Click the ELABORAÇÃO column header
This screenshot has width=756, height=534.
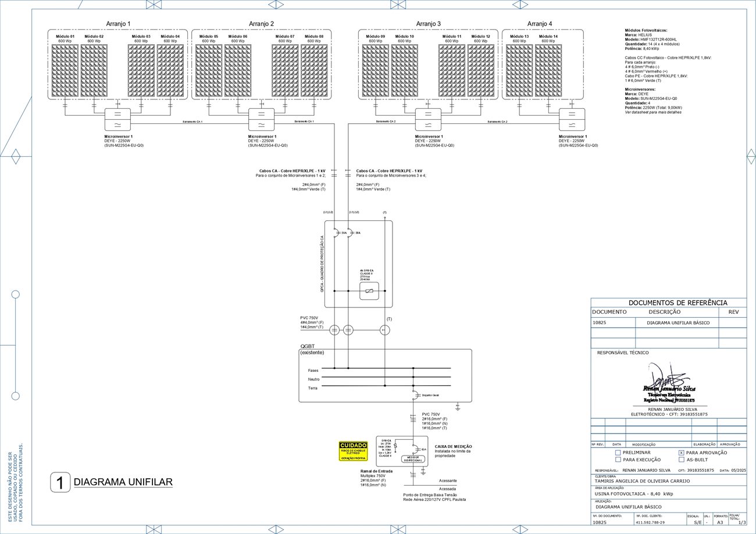704,445
